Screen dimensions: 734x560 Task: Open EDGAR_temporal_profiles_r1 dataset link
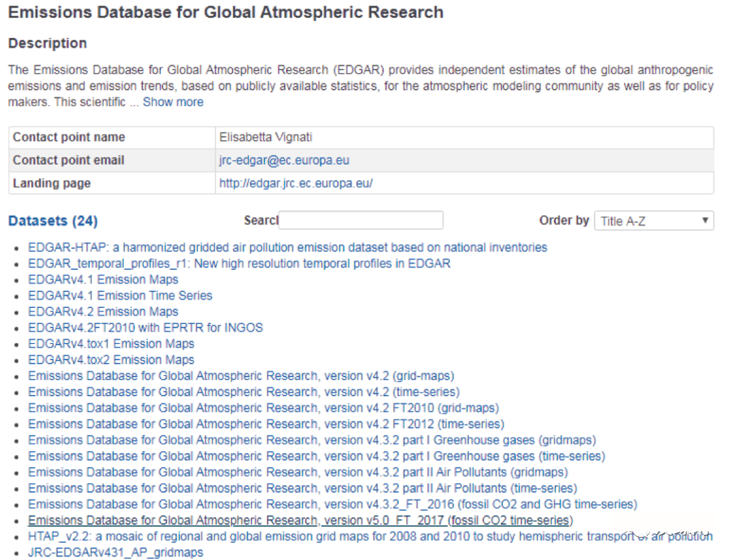pyautogui.click(x=239, y=263)
